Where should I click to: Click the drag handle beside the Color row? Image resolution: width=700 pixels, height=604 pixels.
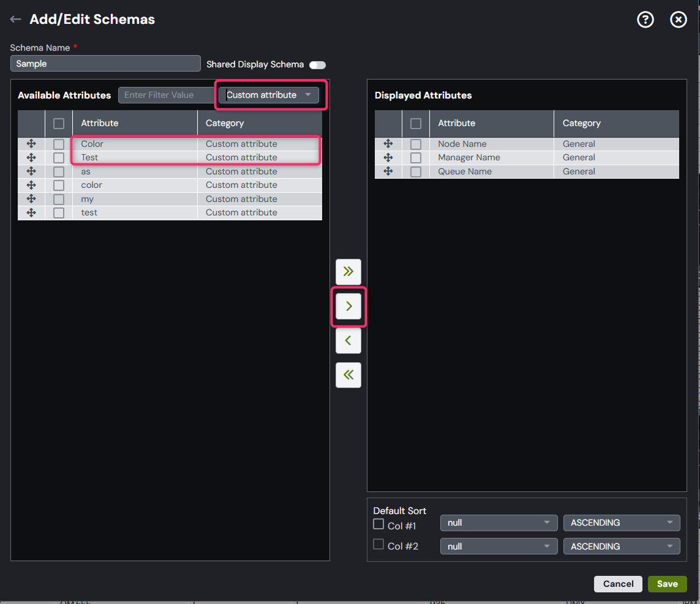coord(31,143)
